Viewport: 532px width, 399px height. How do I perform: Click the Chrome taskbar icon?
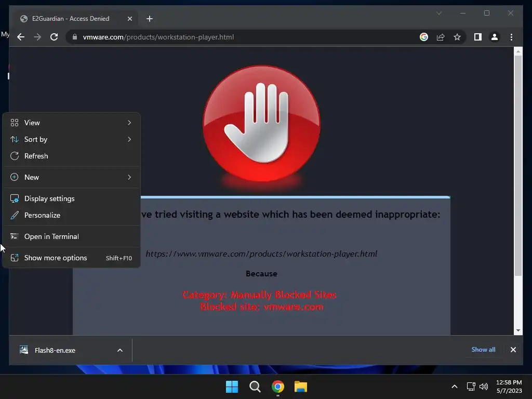(x=277, y=387)
